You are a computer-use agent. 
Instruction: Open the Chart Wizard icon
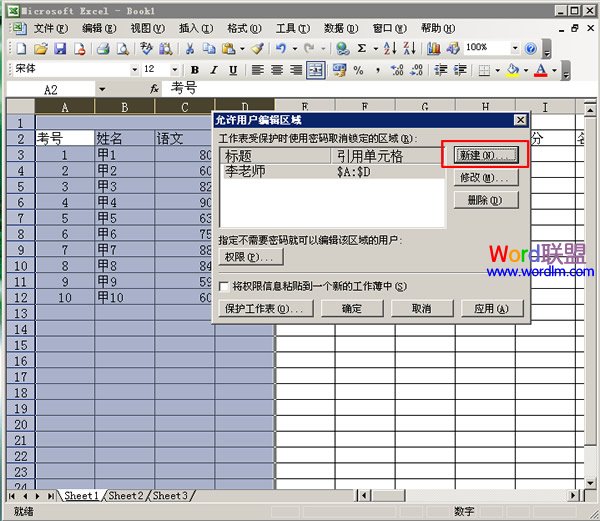433,48
